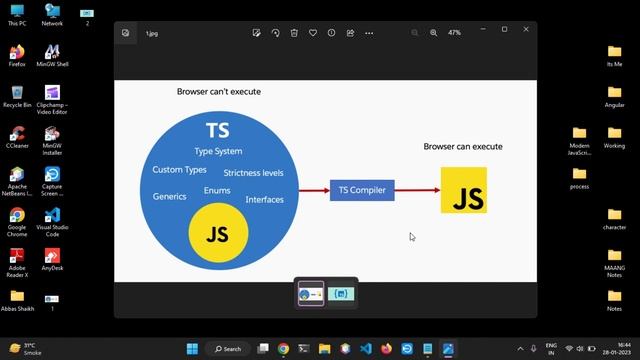
Task: Select the AnyDesk desktop shortcut
Action: (52, 260)
